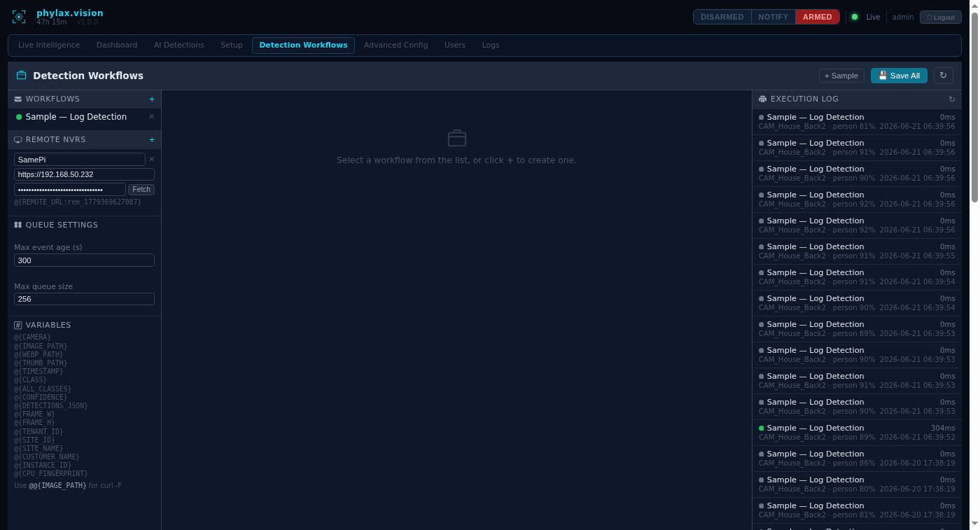Click the phylax.vision logo icon

click(x=19, y=17)
